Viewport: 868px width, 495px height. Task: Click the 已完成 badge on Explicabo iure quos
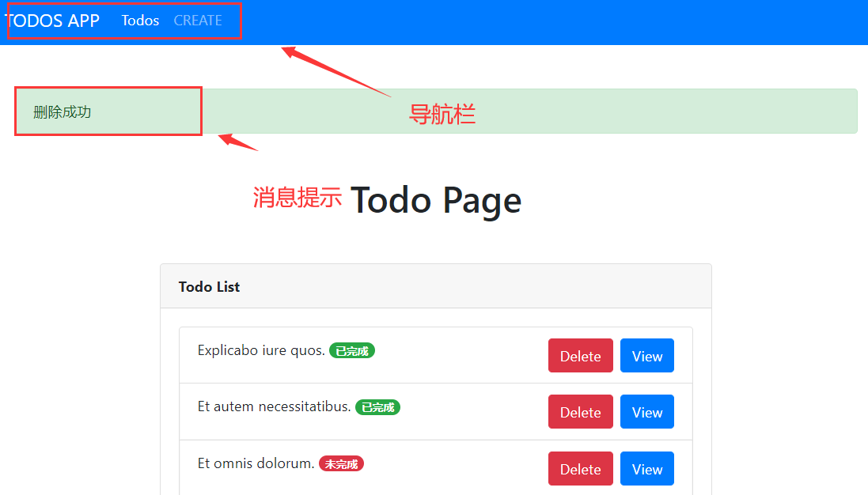coord(351,351)
